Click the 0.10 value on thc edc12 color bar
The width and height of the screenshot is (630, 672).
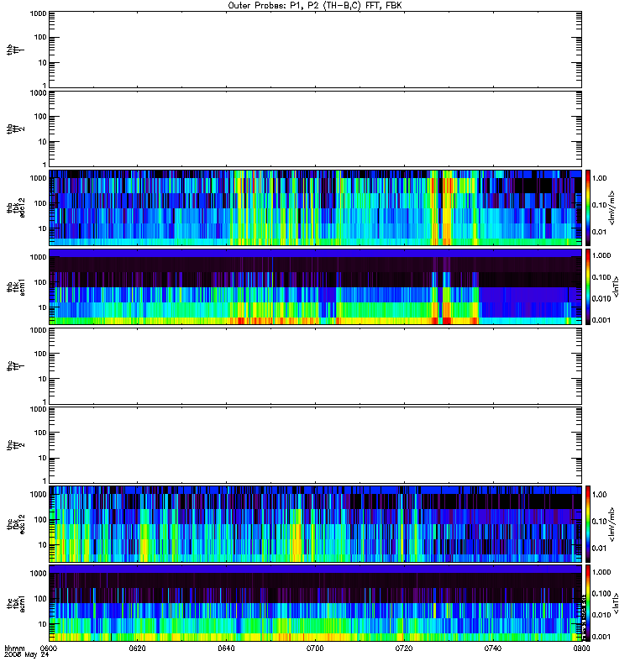point(599,522)
